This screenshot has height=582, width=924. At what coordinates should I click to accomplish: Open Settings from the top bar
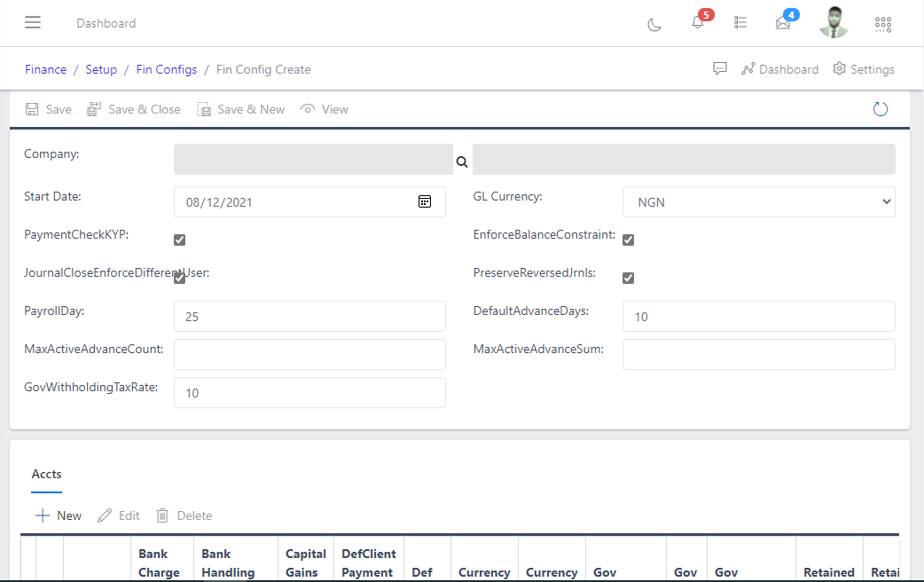click(862, 68)
